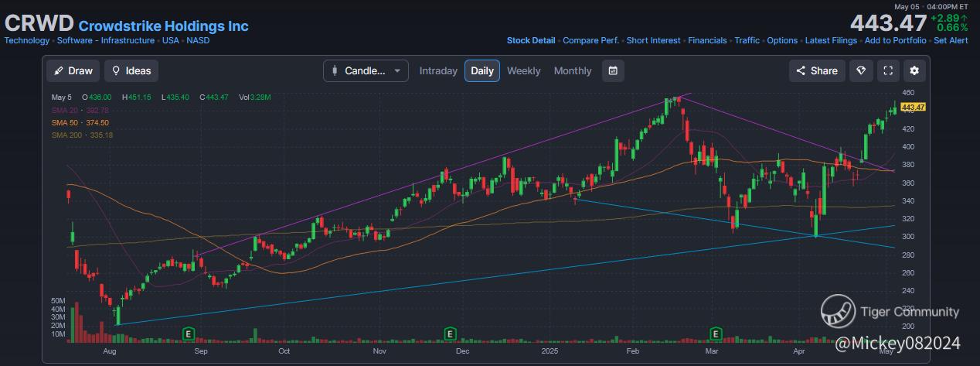Click the CRWD ticker symbol
980x366 pixels.
pyautogui.click(x=39, y=24)
